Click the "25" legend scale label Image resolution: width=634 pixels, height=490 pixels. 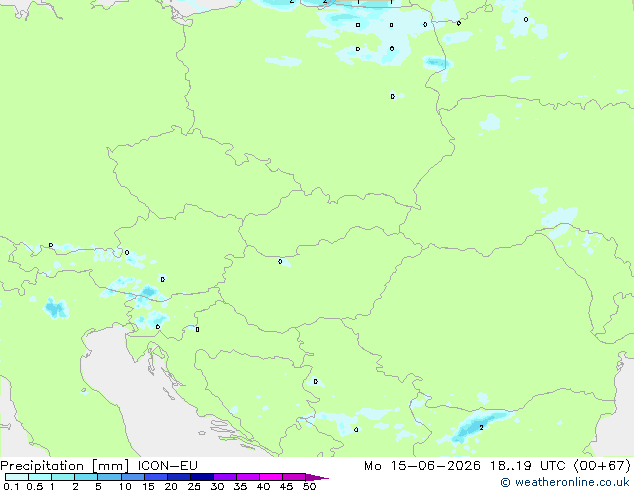(x=194, y=486)
